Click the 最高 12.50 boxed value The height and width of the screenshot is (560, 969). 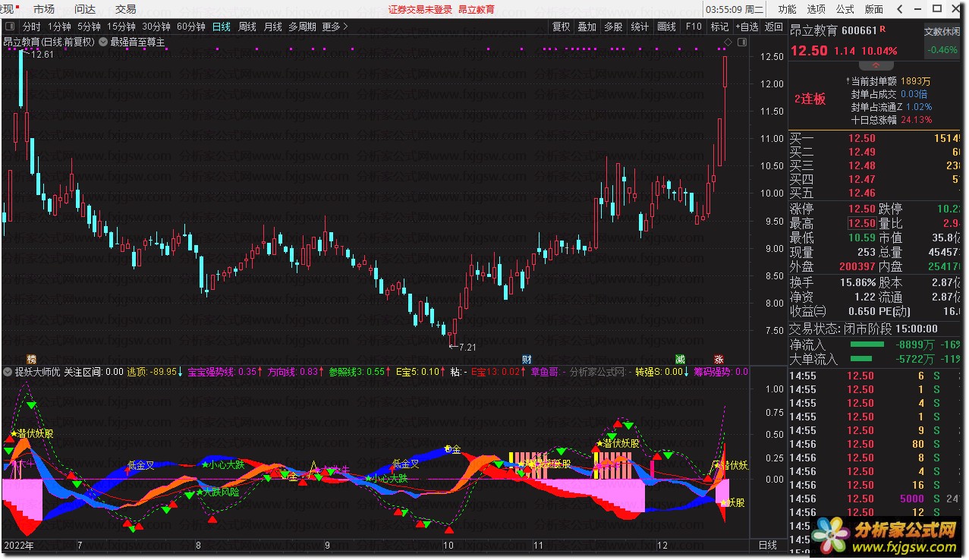tap(861, 223)
